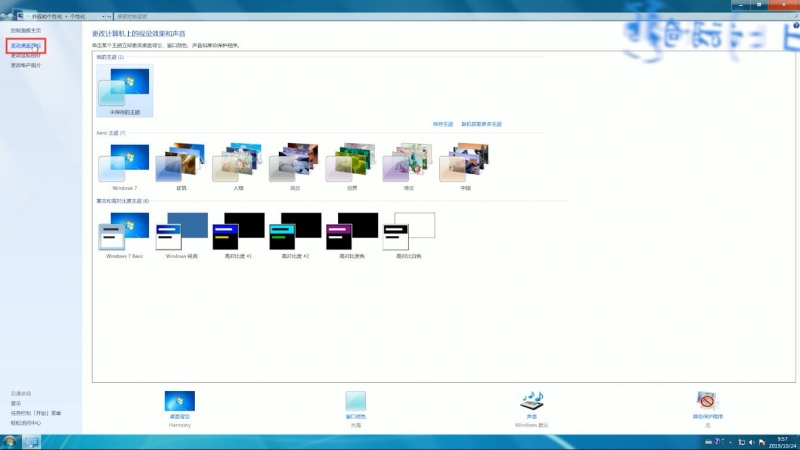Apply the 风景 Landscapes Aero theme

pyautogui.click(x=295, y=166)
